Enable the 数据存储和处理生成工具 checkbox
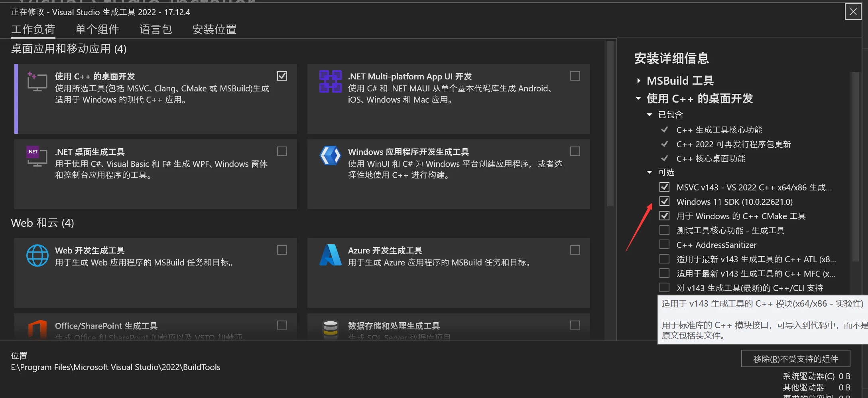 575,325
